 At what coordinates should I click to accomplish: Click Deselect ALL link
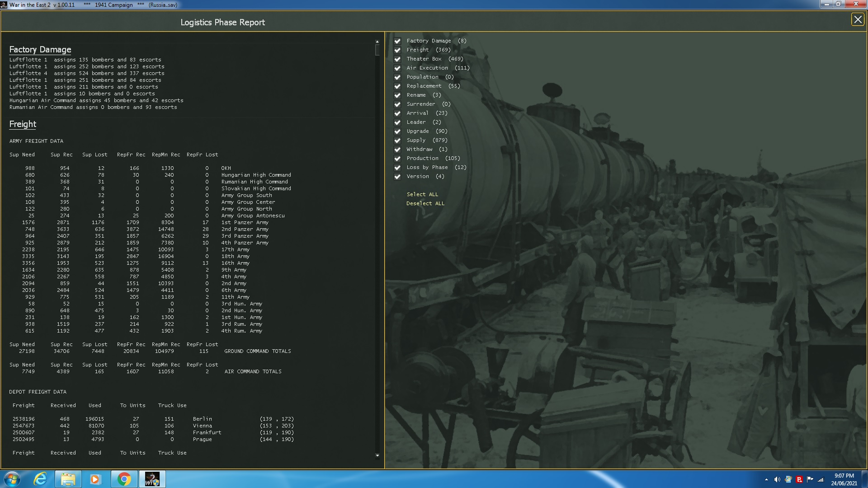425,203
